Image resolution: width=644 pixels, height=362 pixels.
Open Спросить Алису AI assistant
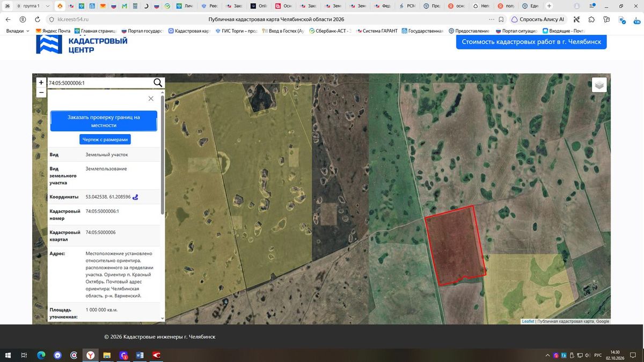538,19
